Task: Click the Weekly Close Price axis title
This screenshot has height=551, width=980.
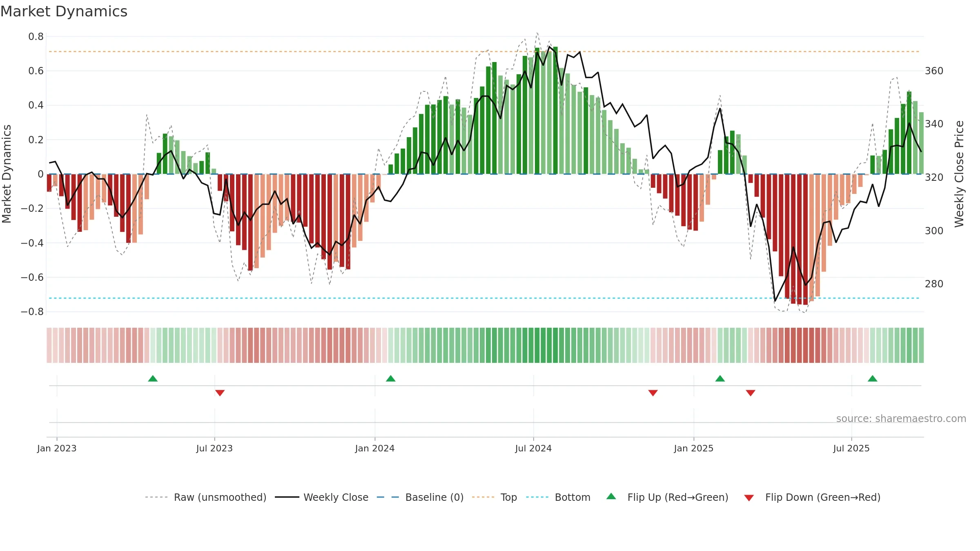Action: click(x=959, y=174)
